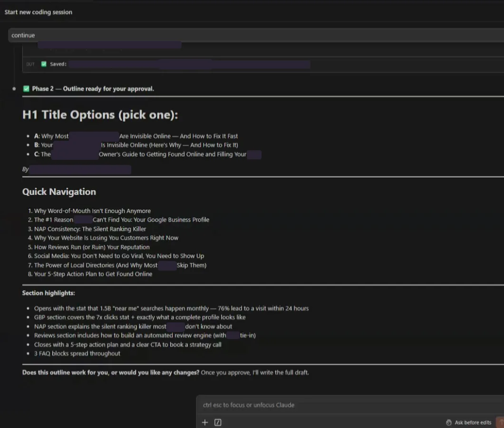Click the 'Quick Navigation' heading
Viewport: 504px width, 428px height.
[59, 192]
